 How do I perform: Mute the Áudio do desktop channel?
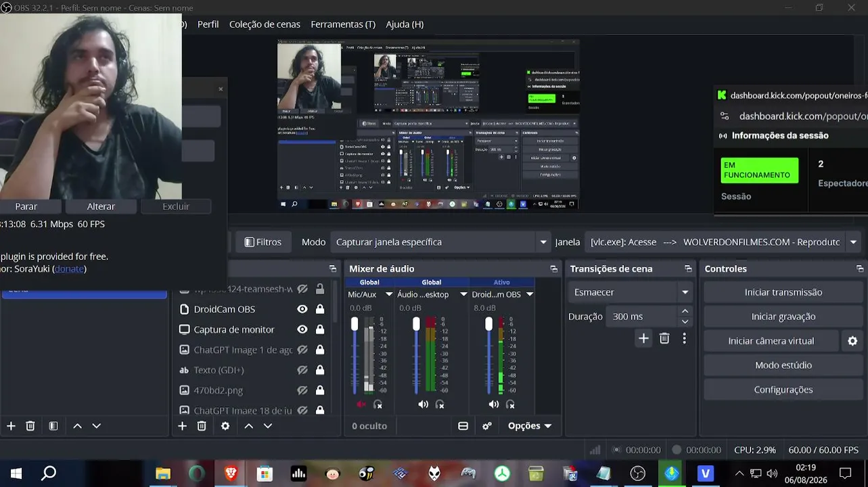click(x=423, y=404)
